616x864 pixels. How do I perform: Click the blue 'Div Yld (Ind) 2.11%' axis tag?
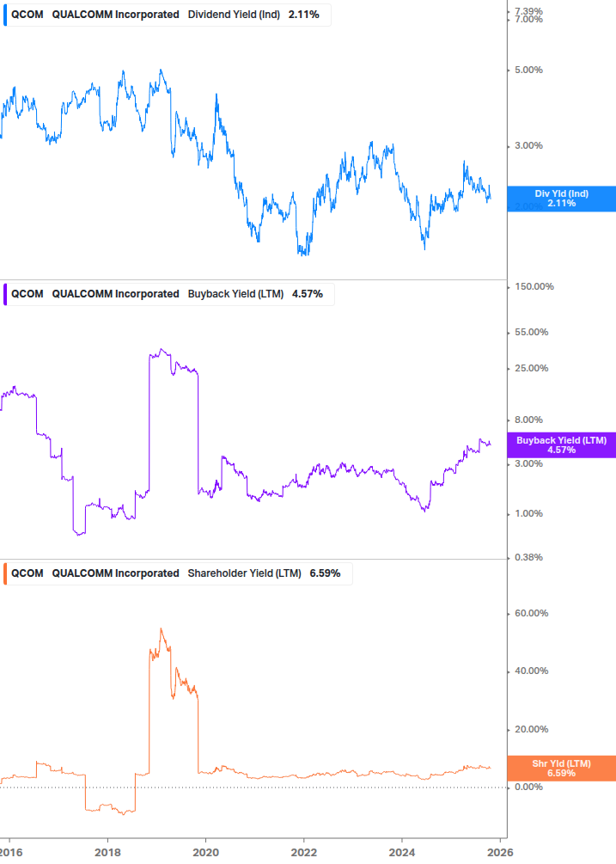561,199
